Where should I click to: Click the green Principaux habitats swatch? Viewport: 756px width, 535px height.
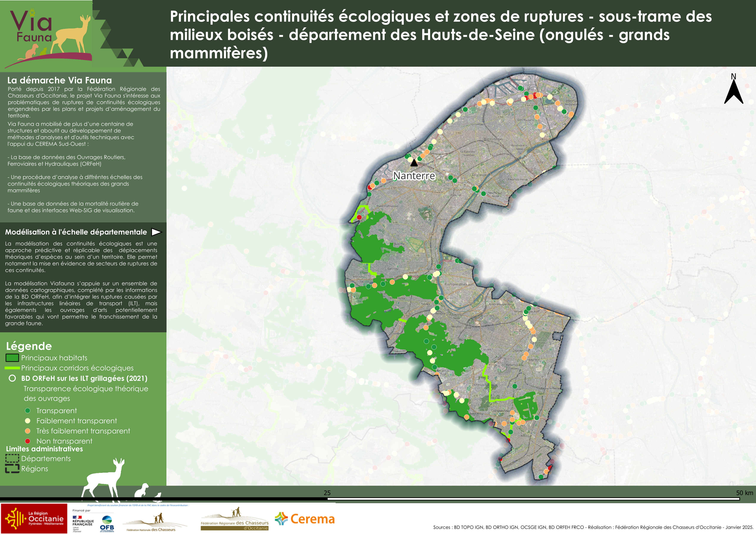(x=12, y=358)
